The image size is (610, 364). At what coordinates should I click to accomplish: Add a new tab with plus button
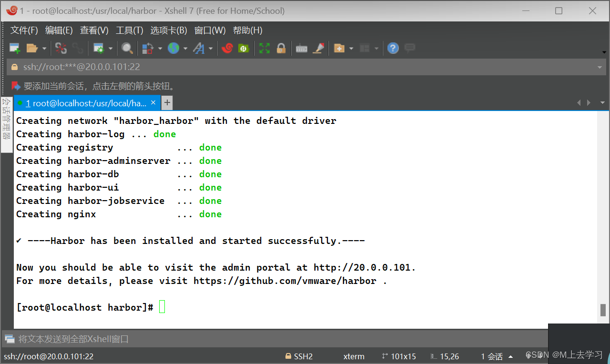(167, 102)
